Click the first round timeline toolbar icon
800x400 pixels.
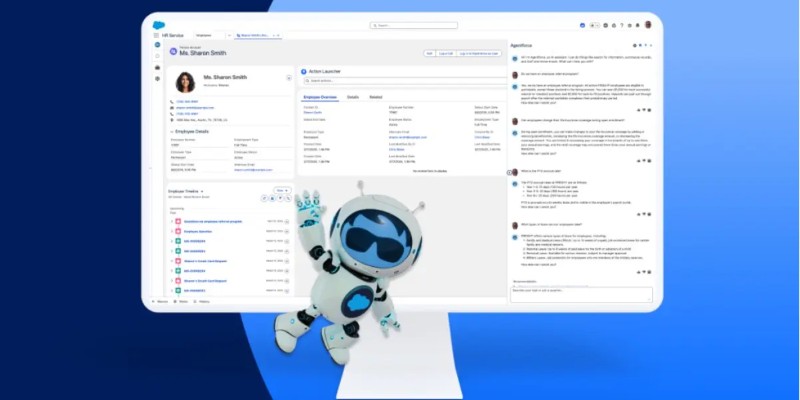[264, 198]
